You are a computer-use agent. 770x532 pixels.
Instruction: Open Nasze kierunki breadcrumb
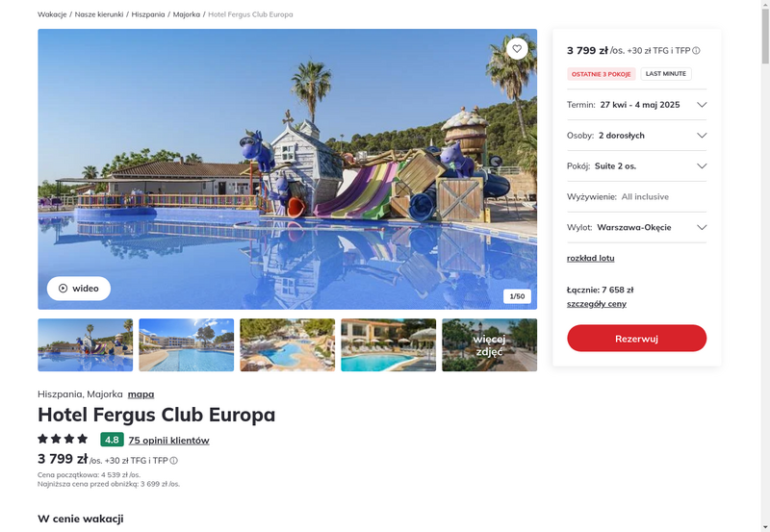(99, 14)
